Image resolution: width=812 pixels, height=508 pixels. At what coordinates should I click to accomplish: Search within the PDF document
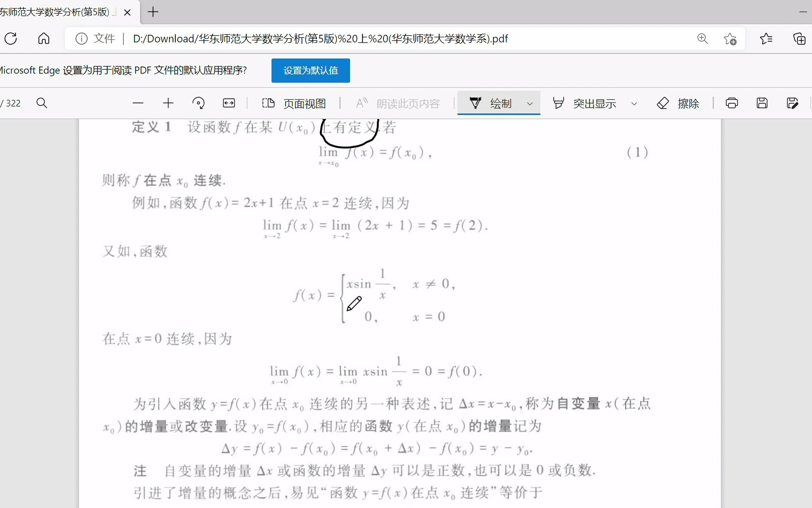tap(42, 103)
